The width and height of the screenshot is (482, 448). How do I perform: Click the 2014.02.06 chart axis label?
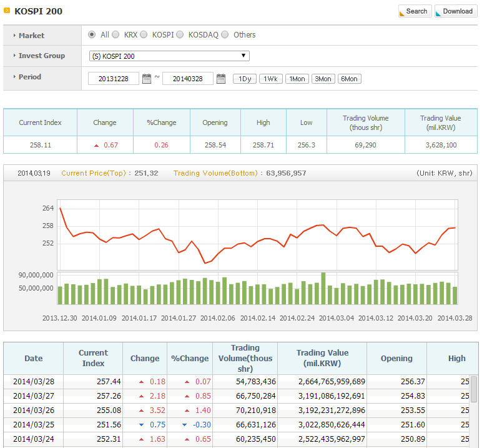pos(218,318)
